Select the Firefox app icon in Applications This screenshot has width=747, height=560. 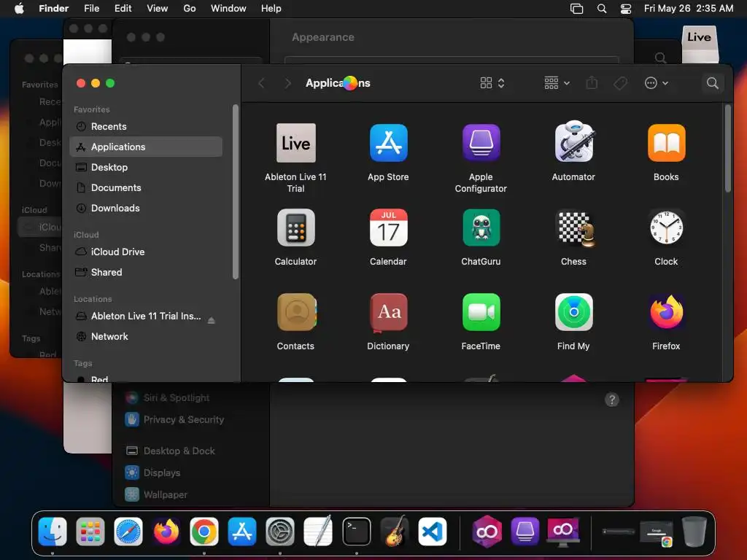[x=666, y=312]
